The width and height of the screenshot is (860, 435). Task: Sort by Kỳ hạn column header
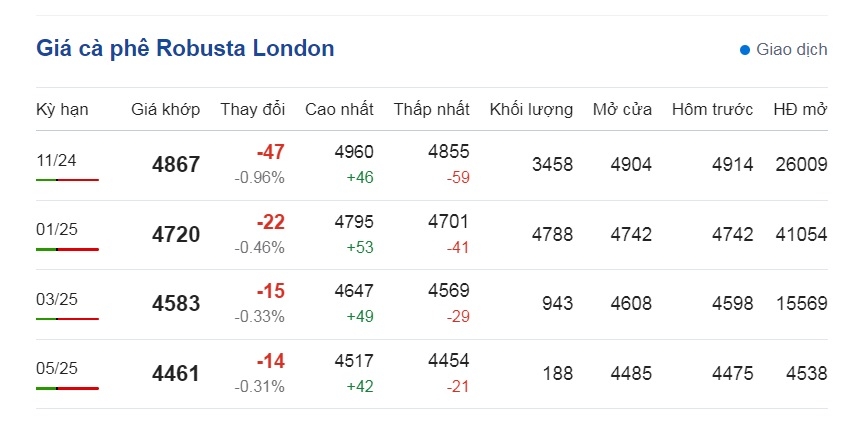pyautogui.click(x=62, y=110)
